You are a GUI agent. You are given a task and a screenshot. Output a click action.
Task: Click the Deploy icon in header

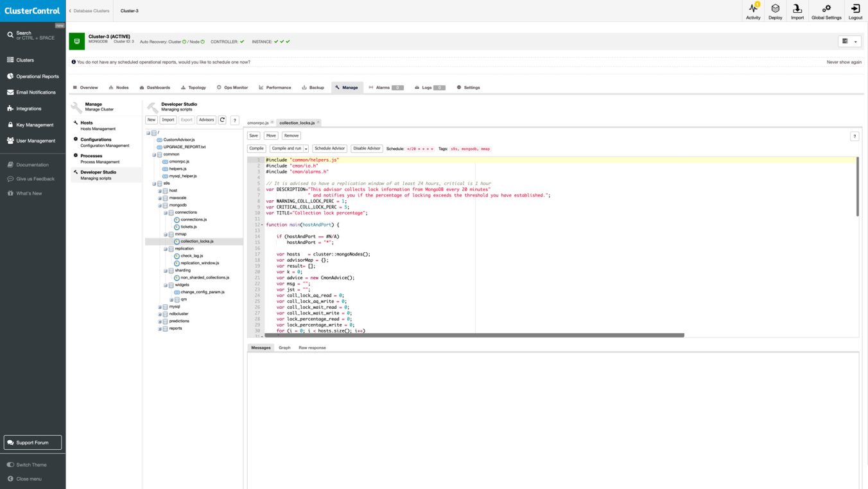click(x=775, y=8)
